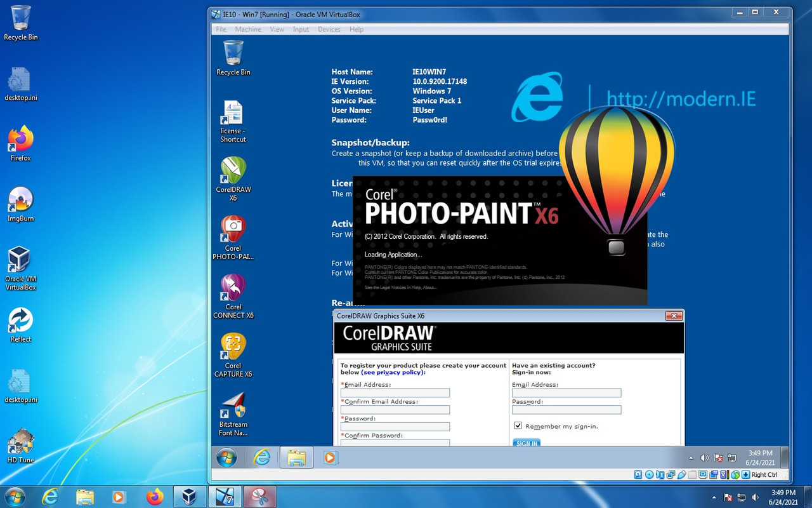Click sign-in Password field
Screen dimensions: 812x508
click(x=566, y=410)
